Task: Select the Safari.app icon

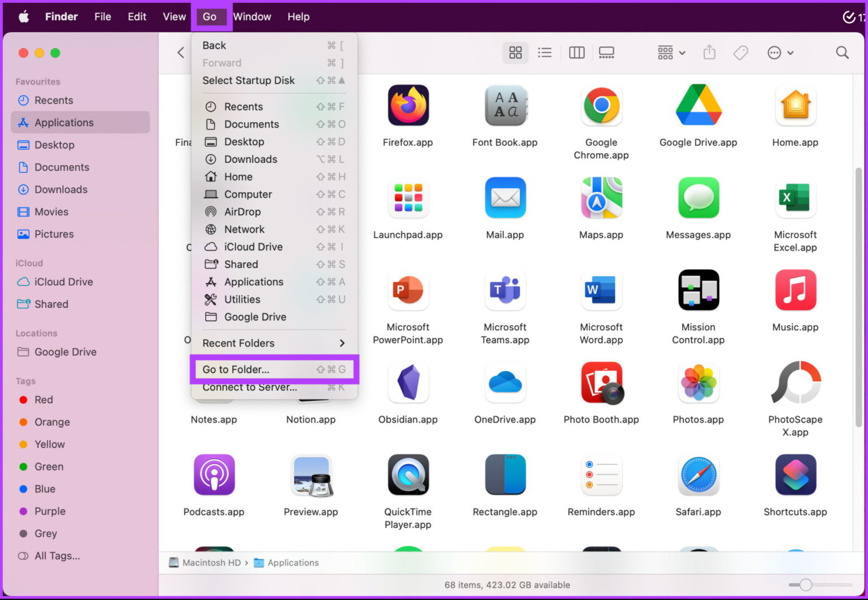Action: click(x=698, y=475)
